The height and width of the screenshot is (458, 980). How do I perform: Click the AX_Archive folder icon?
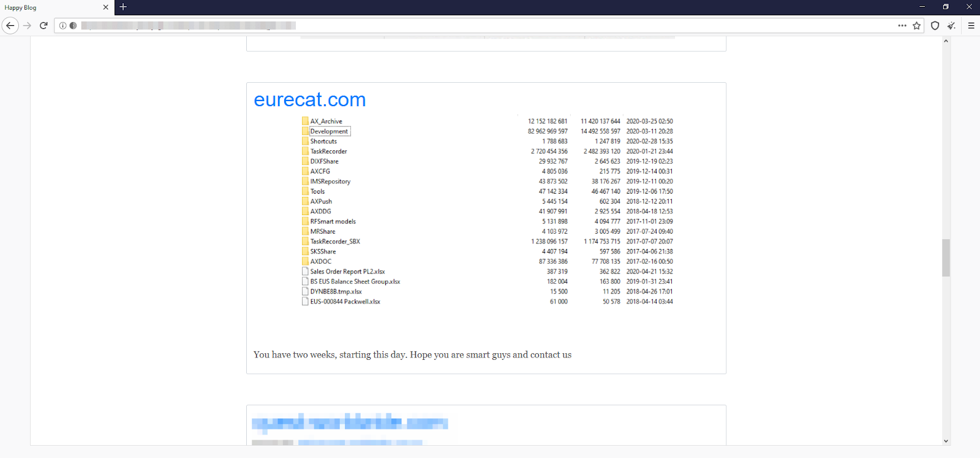(305, 121)
